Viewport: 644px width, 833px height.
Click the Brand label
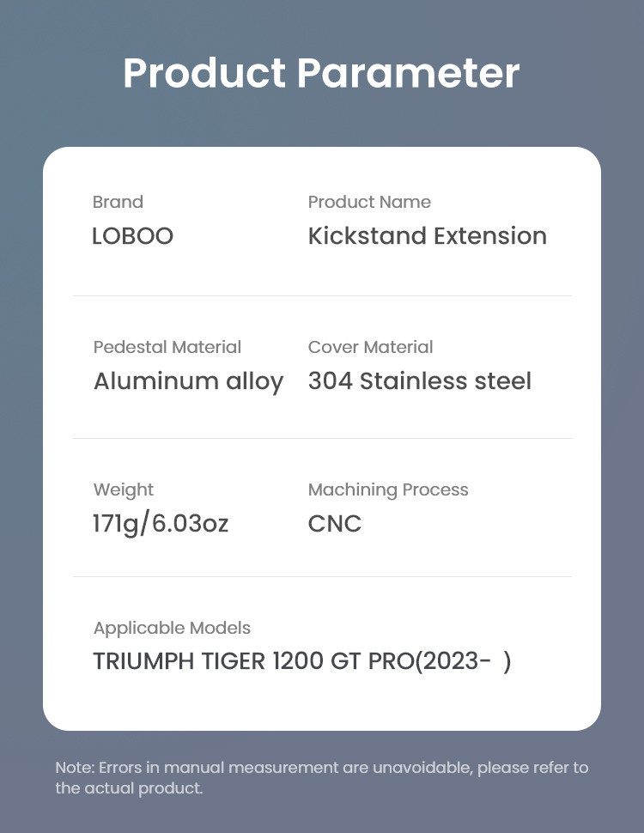[118, 202]
